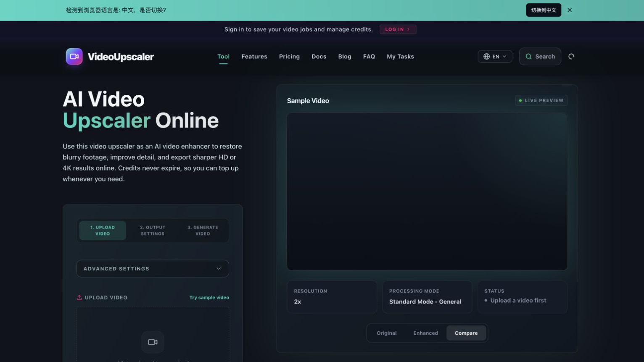Screen dimensions: 644x362
Task: Go to the Pricing page
Action: tap(289, 56)
